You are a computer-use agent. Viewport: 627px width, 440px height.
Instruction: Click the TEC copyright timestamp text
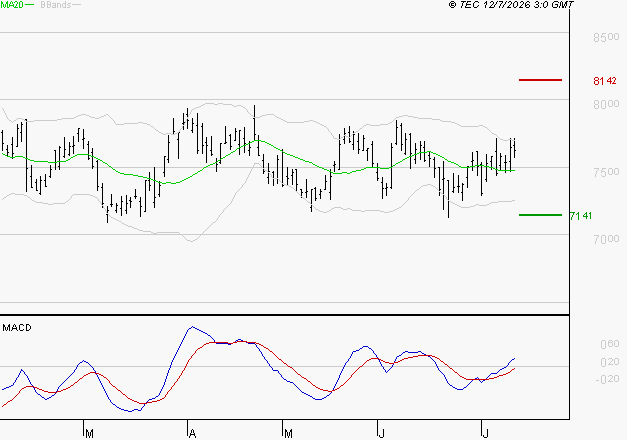511,5
